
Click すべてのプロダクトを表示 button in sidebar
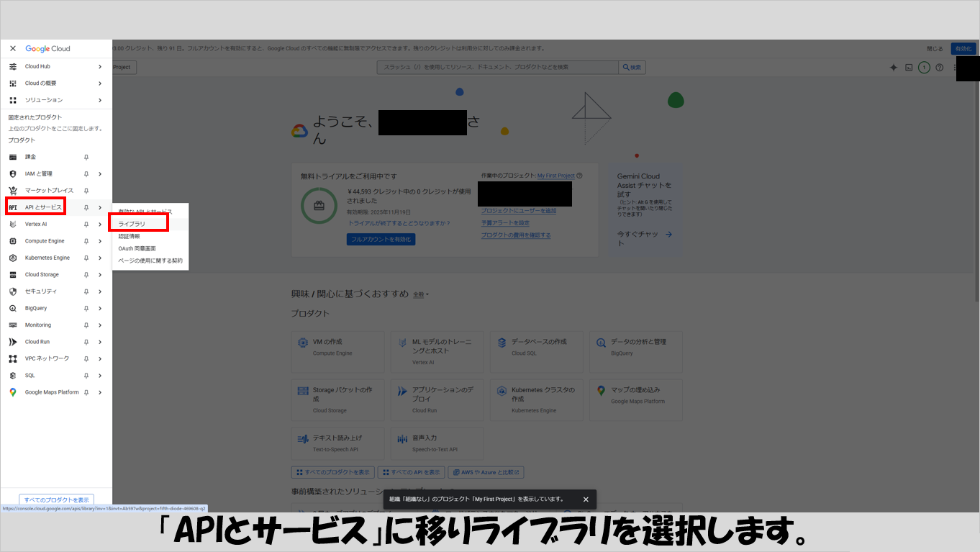coord(56,499)
